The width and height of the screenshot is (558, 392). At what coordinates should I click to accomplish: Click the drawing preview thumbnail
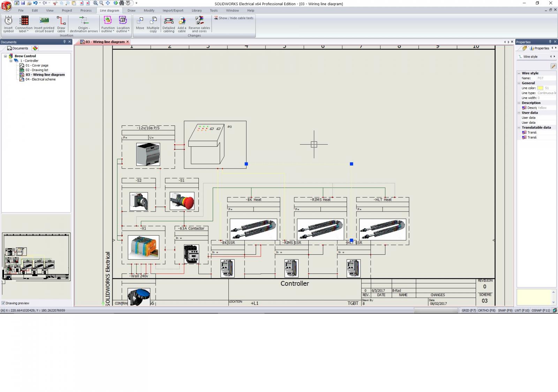pyautogui.click(x=36, y=256)
